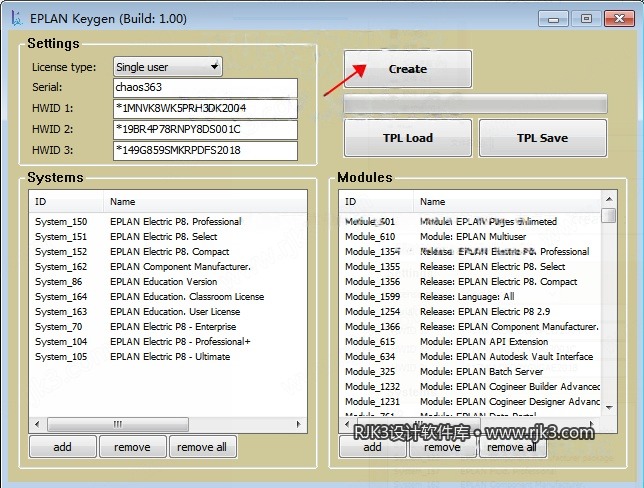The width and height of the screenshot is (644, 488).
Task: Click Modules list scroll left arrow
Action: [x=347, y=424]
